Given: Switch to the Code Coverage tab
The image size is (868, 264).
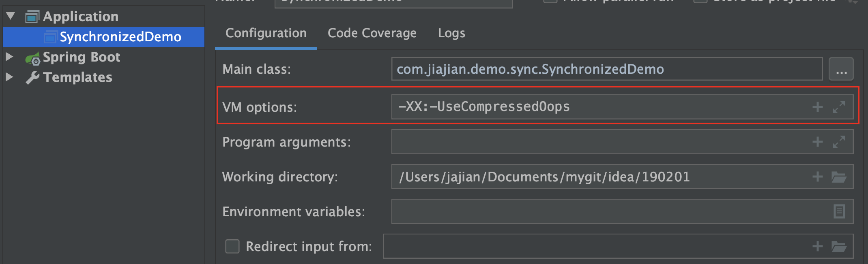Looking at the screenshot, I should [372, 33].
